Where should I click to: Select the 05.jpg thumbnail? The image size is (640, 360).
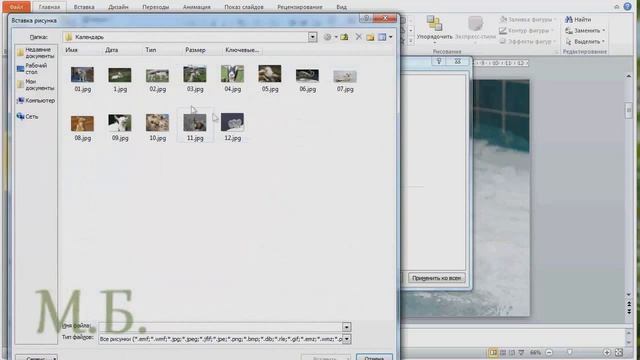270,74
